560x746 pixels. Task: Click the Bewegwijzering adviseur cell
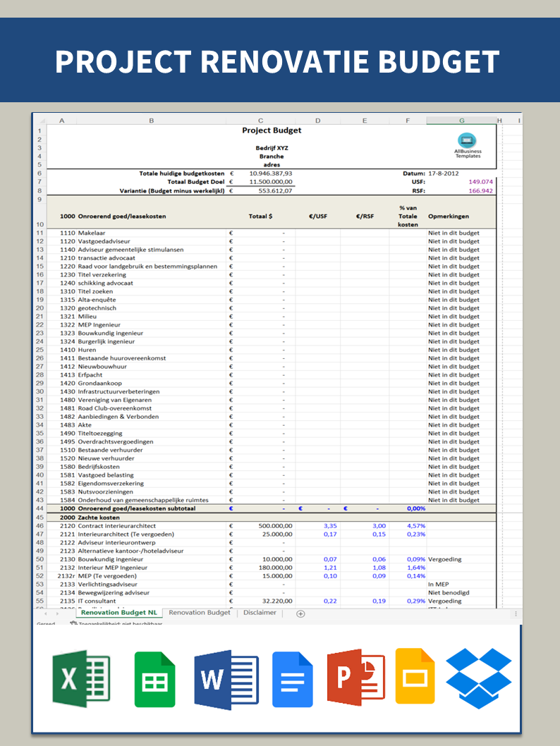tap(114, 593)
